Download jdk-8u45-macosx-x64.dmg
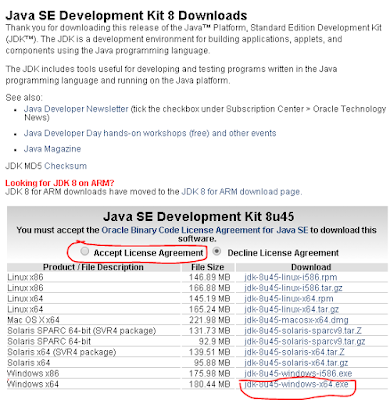 tap(296, 320)
